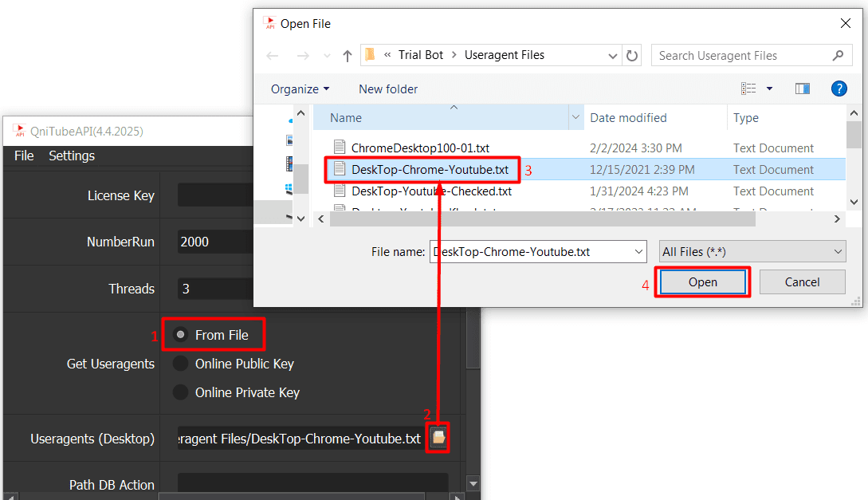Click the Useragents (Desktop) path field
The height and width of the screenshot is (500, 868).
point(300,438)
